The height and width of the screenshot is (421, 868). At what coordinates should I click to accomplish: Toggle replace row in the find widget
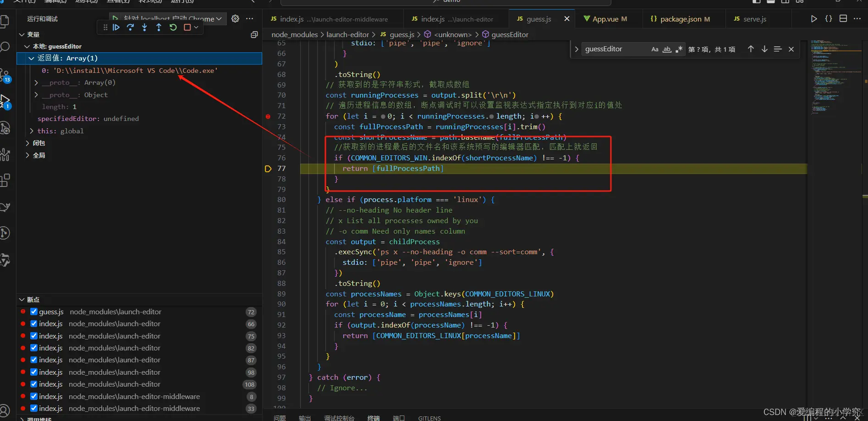(577, 49)
